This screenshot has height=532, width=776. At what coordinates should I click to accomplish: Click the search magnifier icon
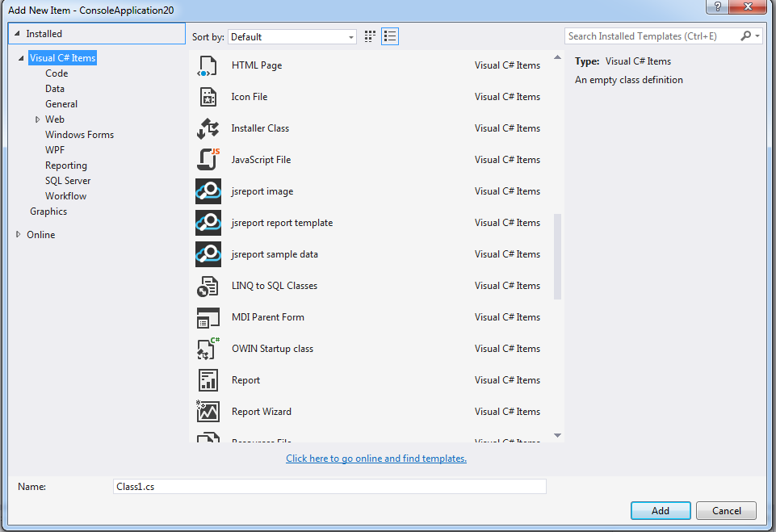click(x=746, y=36)
